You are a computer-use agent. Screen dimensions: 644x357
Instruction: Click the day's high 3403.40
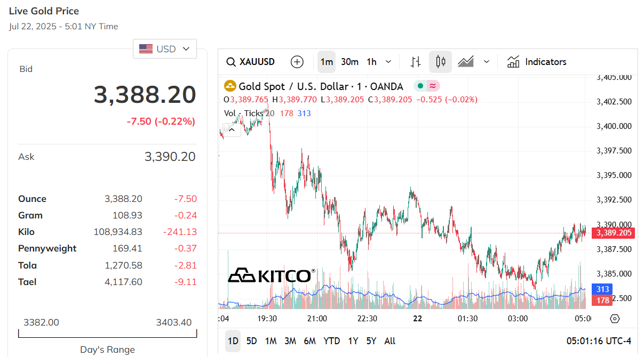pyautogui.click(x=174, y=322)
